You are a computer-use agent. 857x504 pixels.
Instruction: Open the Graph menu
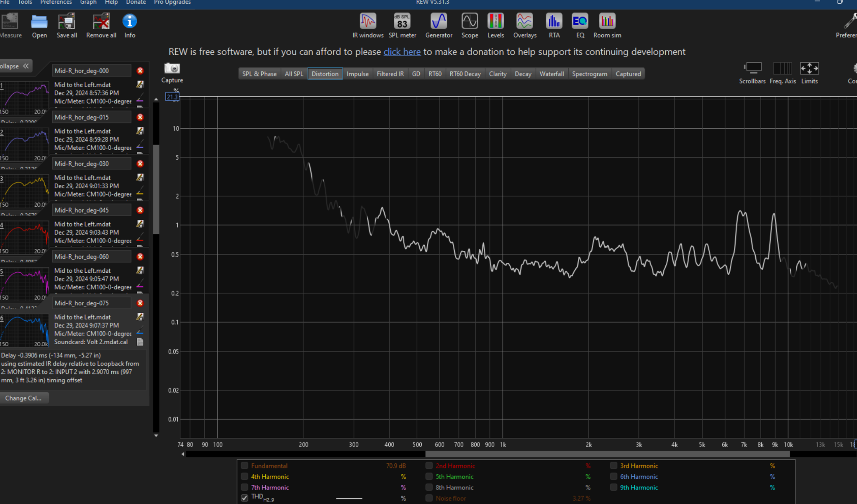(x=88, y=2)
